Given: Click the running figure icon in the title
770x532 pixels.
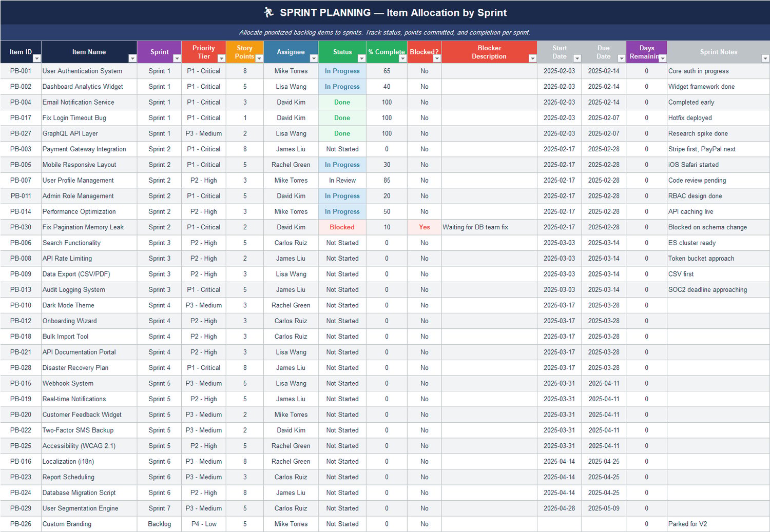Looking at the screenshot, I should (x=268, y=12).
